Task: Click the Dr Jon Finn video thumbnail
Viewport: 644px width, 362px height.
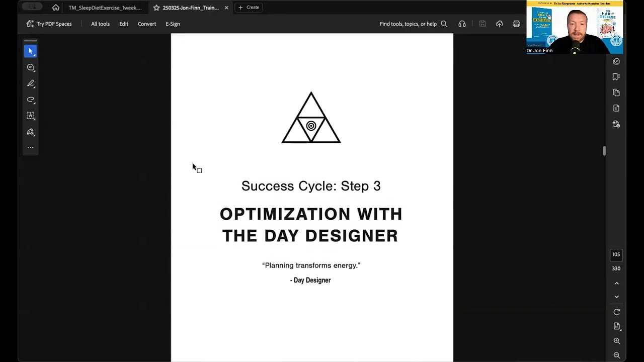Action: (575, 27)
